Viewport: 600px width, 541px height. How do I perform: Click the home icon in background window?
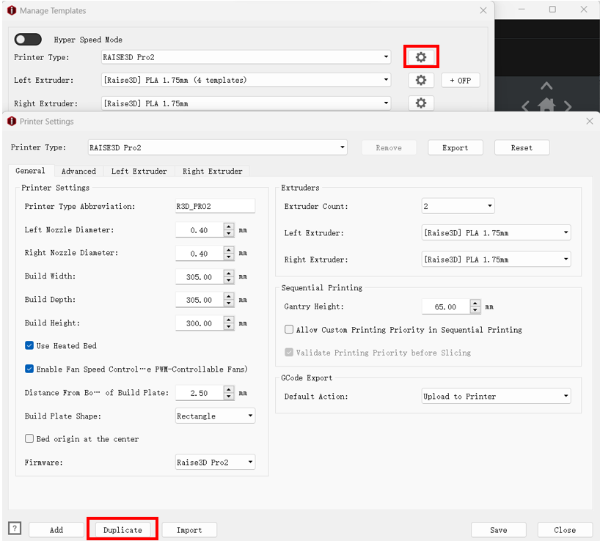[546, 105]
